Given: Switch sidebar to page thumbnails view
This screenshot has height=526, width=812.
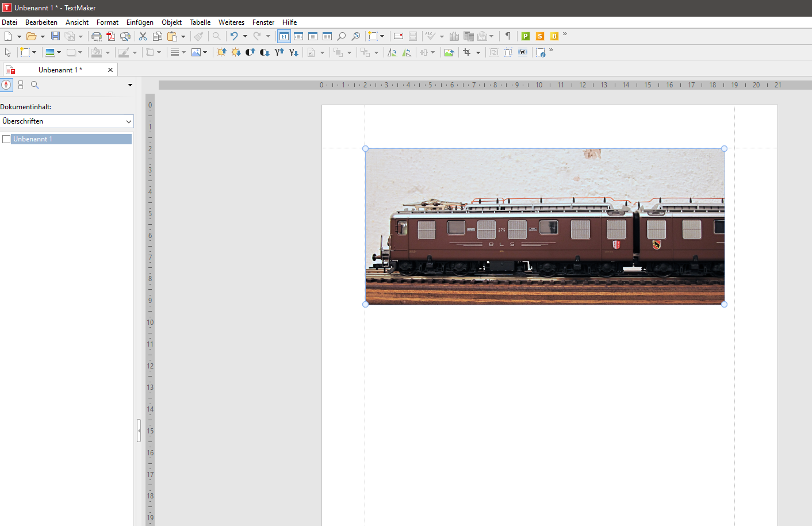Looking at the screenshot, I should pyautogui.click(x=21, y=85).
